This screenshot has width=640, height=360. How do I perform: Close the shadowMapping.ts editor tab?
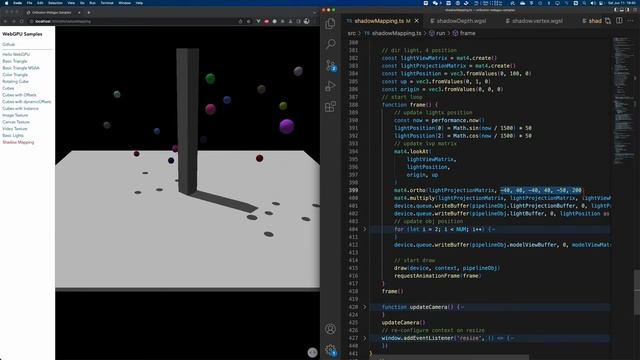click(x=416, y=21)
